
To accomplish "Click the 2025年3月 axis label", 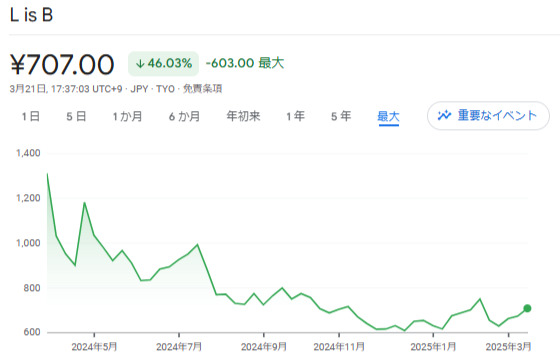I will [508, 346].
